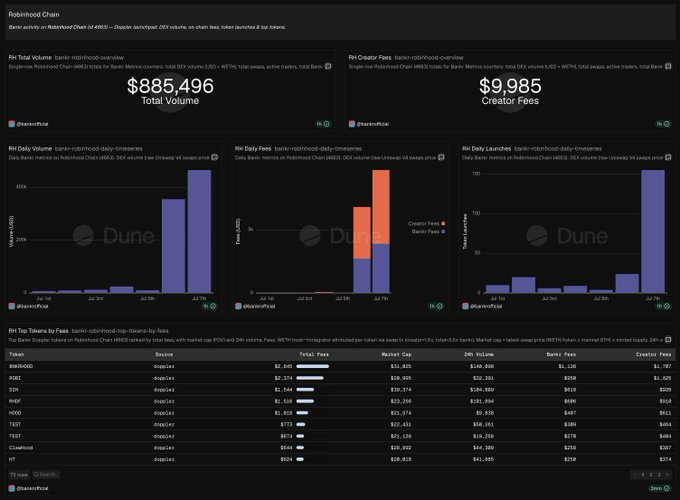Sort by the Bankr Fees column header
Image resolution: width=680 pixels, height=500 pixels.
(x=561, y=355)
